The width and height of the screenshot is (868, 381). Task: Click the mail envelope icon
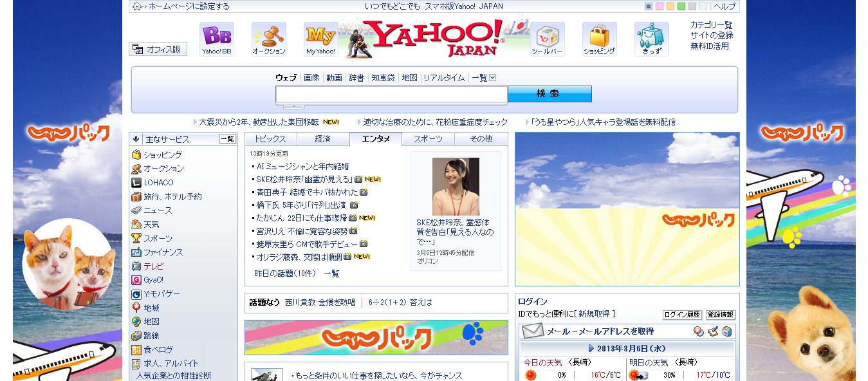point(533,331)
